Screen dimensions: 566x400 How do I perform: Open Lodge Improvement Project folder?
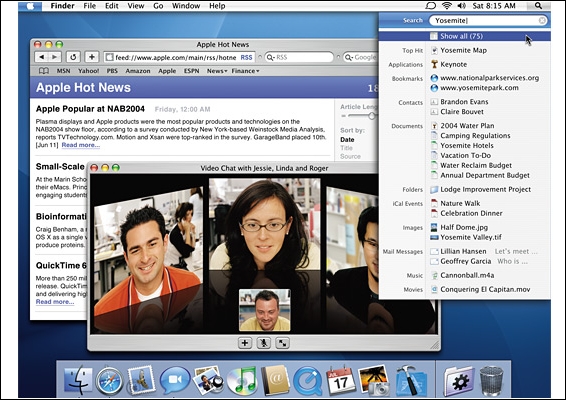coord(486,190)
